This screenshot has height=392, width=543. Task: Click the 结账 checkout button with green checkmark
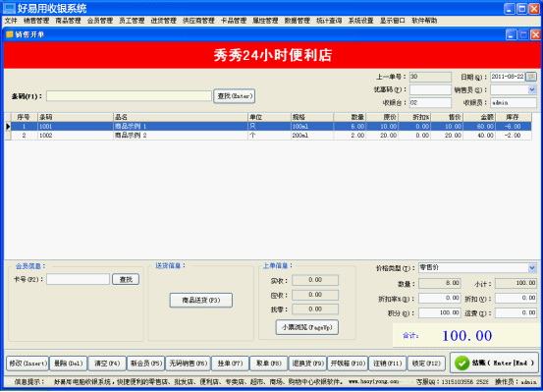tap(494, 363)
